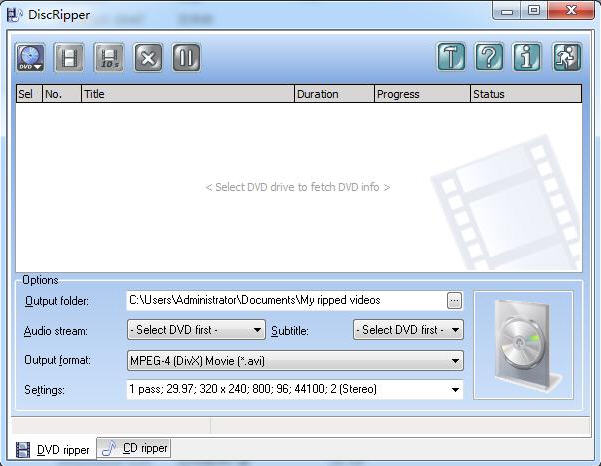
Task: Click the Duration column header
Action: click(334, 94)
